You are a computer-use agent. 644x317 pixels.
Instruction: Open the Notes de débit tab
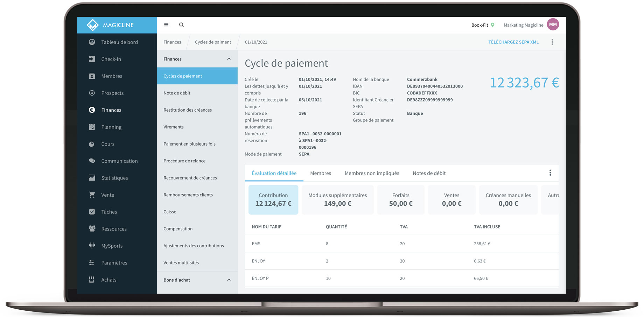click(x=429, y=173)
